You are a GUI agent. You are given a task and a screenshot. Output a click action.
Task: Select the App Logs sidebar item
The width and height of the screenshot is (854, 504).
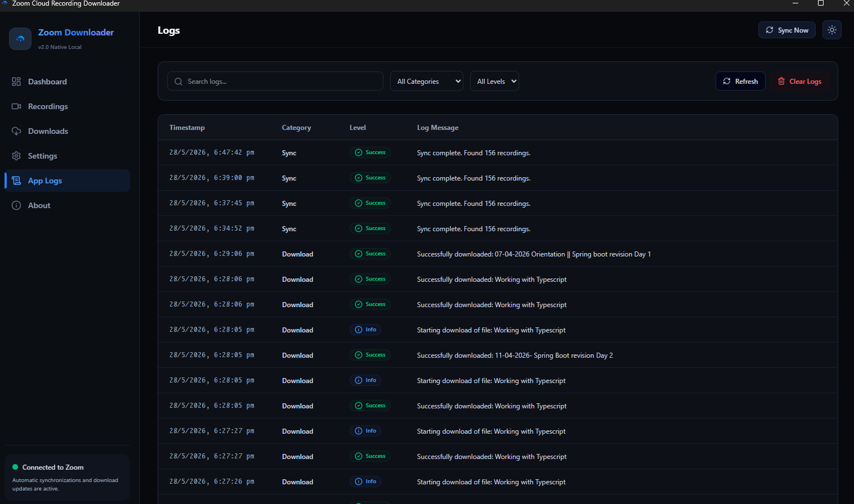click(x=67, y=181)
